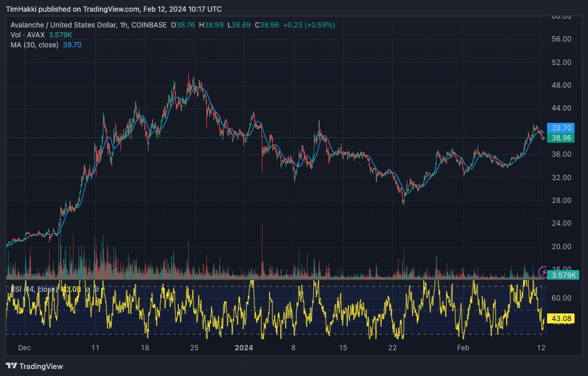Click the green 38.96 current price label
588x376 pixels.
(563, 137)
